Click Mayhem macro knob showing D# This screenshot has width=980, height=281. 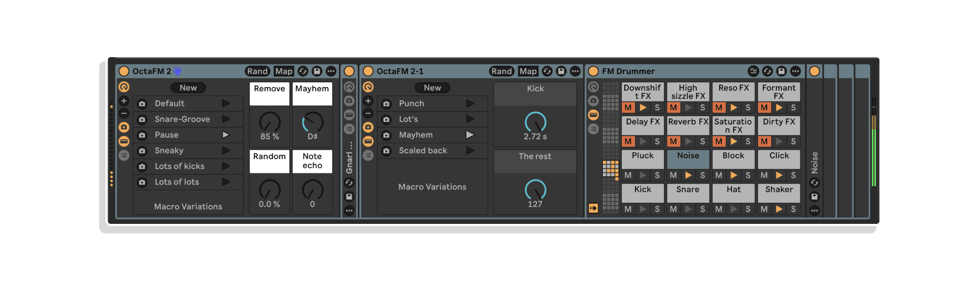click(x=312, y=122)
